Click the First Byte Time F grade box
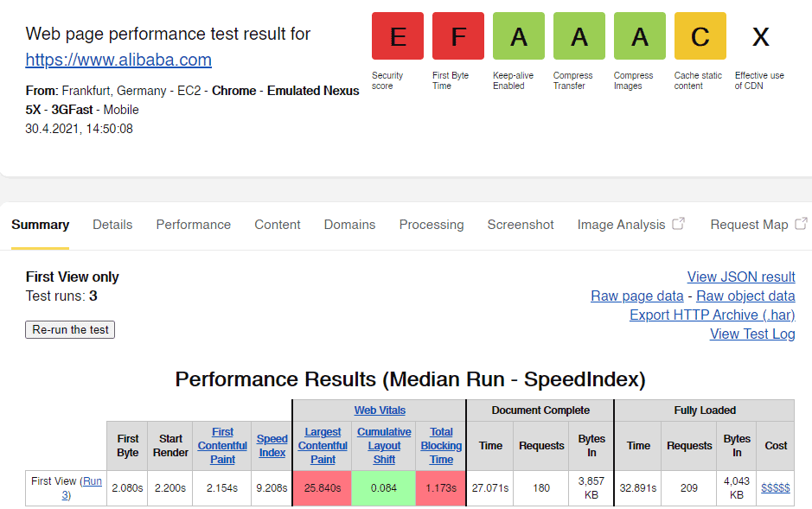The image size is (812, 509). coord(458,36)
